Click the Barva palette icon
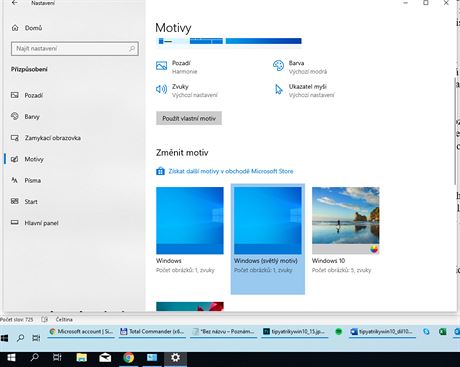 click(x=278, y=66)
